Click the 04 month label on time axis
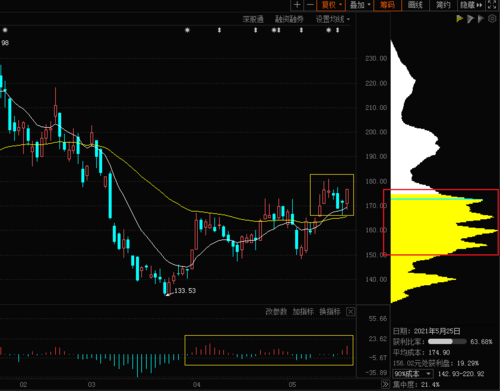Image resolution: width=500 pixels, height=391 pixels. tap(197, 385)
